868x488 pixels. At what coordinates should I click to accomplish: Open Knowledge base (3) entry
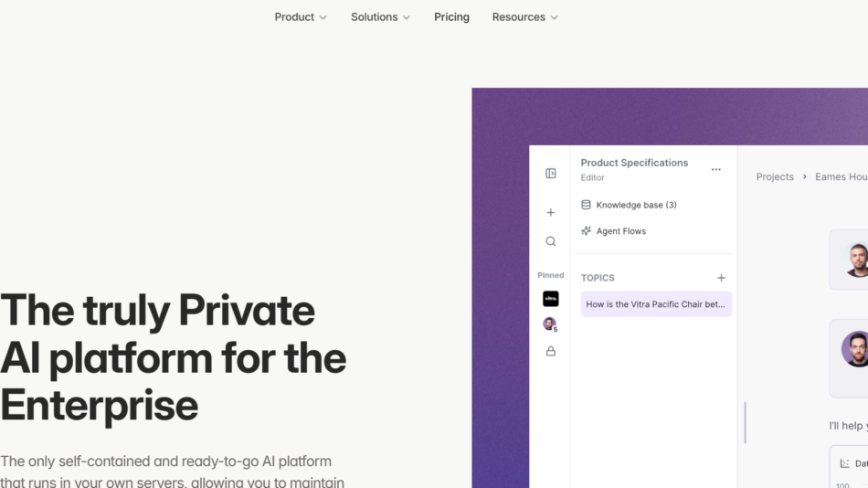[636, 205]
